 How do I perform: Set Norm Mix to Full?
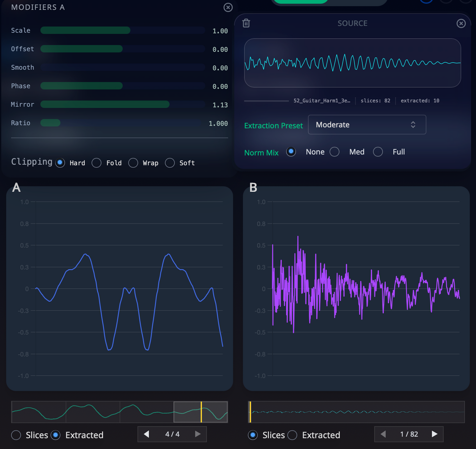pos(378,152)
